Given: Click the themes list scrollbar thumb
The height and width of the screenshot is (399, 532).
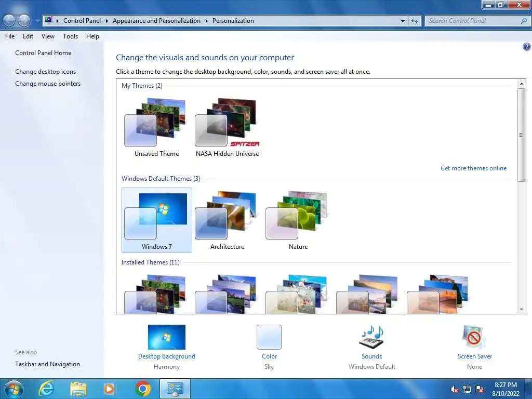Looking at the screenshot, I should (522, 135).
